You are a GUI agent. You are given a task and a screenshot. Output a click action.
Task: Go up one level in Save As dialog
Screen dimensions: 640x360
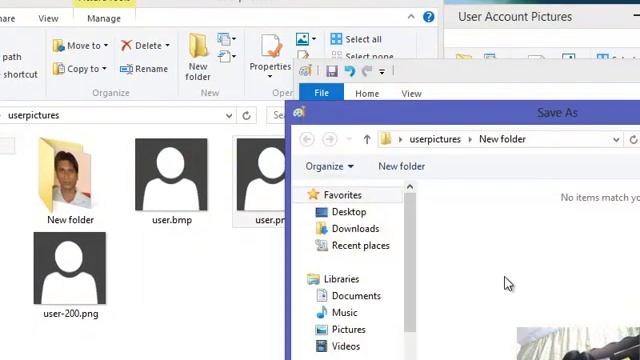pyautogui.click(x=367, y=139)
